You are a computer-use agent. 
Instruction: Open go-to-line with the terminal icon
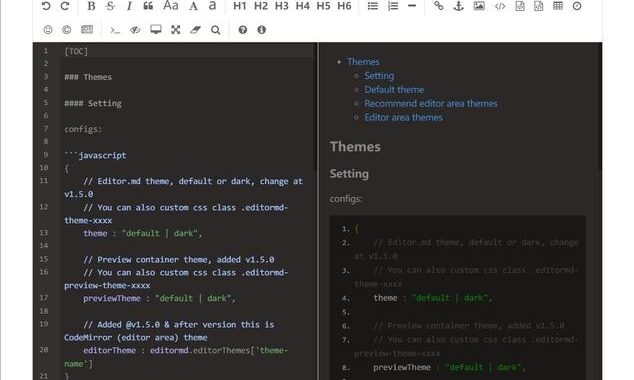[115, 30]
